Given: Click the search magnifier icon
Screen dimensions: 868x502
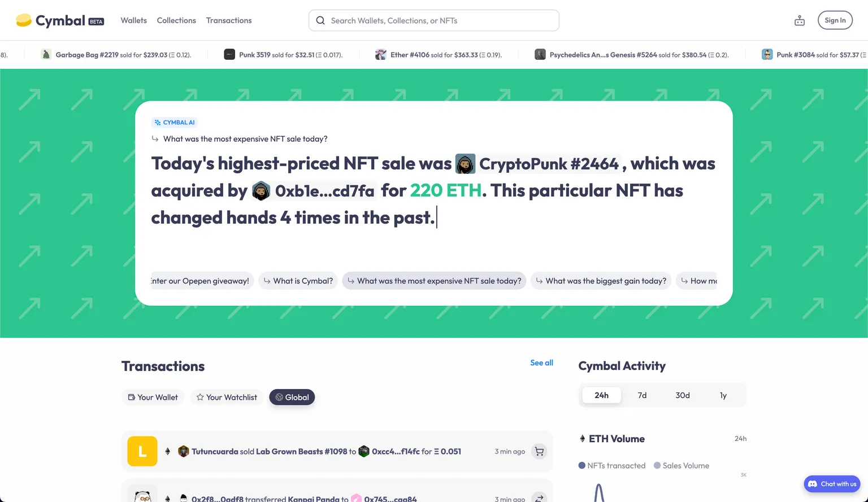Looking at the screenshot, I should pos(320,20).
